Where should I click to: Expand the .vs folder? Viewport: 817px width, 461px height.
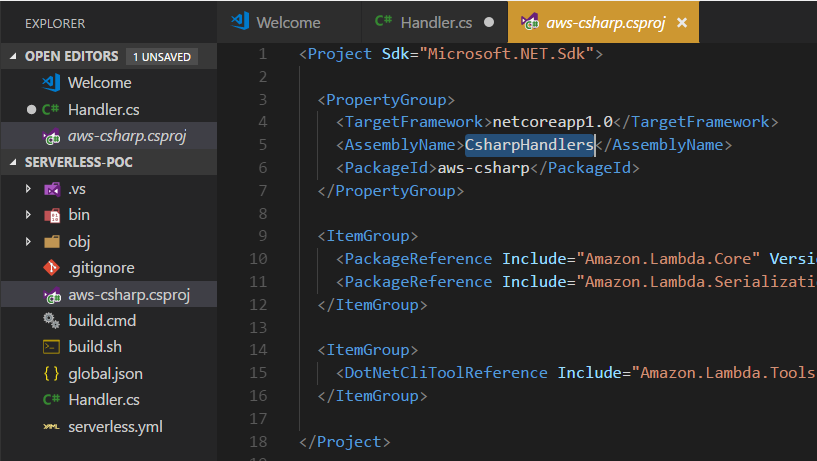click(x=29, y=188)
